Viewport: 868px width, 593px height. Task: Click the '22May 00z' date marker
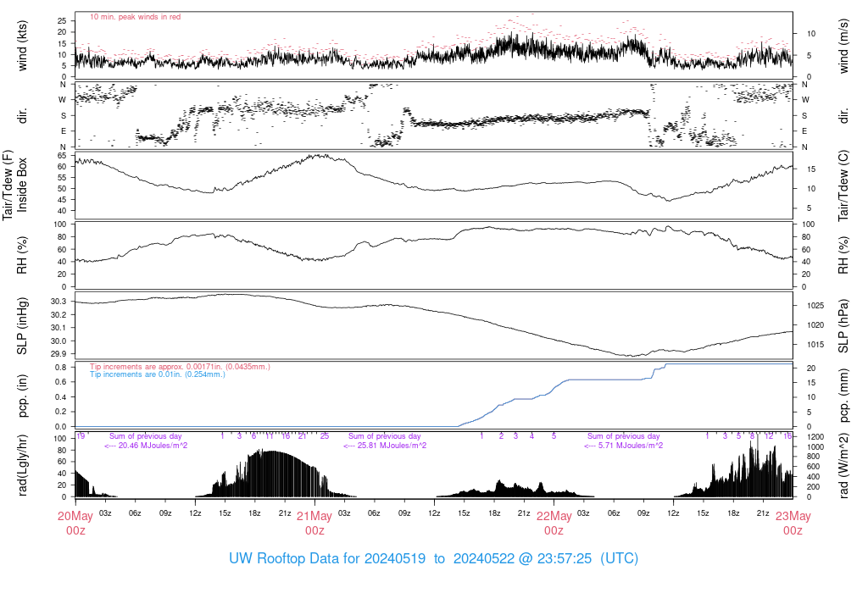click(554, 524)
